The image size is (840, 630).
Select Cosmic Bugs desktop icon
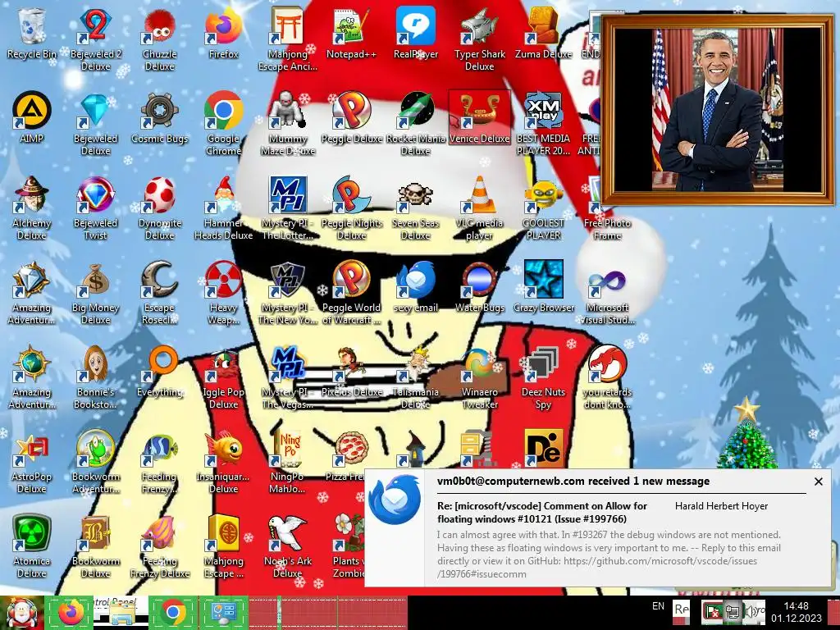tap(160, 118)
